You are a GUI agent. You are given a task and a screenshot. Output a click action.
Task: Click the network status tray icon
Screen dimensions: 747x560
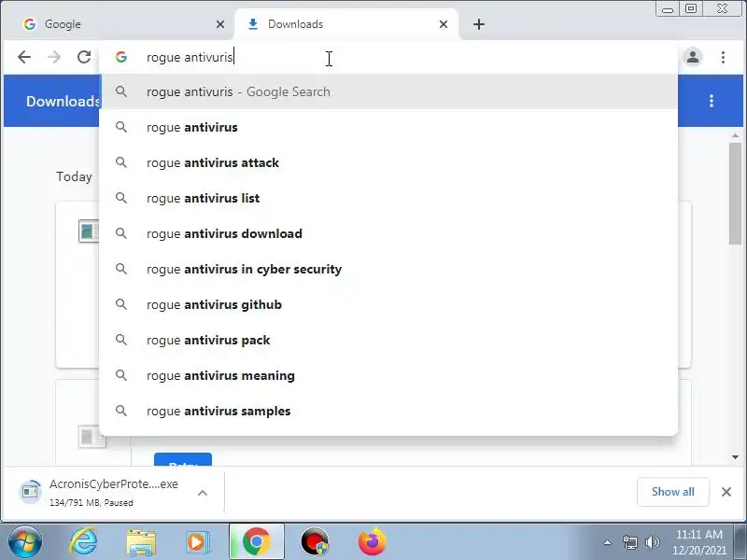(629, 542)
